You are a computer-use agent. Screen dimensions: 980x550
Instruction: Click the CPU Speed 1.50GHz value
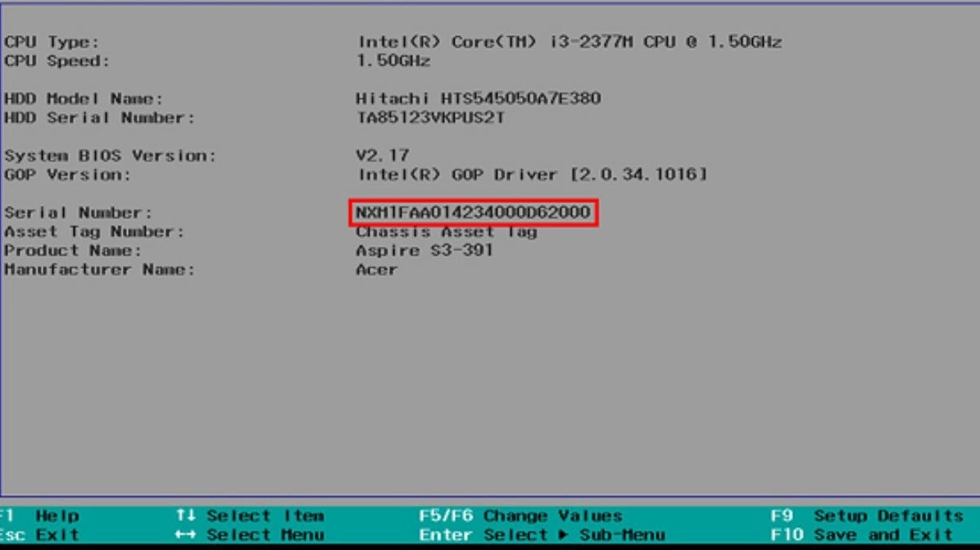393,61
